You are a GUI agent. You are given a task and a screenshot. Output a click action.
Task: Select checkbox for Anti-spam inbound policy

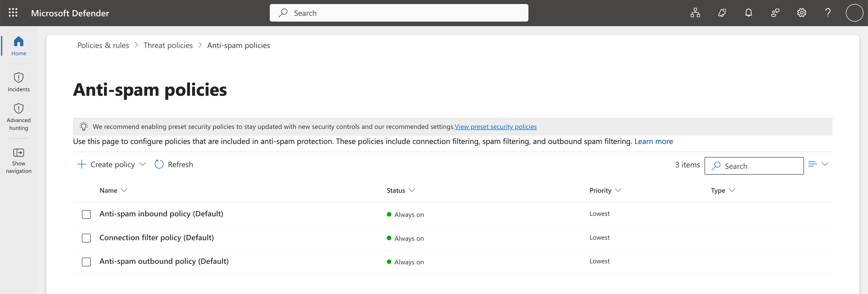(x=86, y=214)
